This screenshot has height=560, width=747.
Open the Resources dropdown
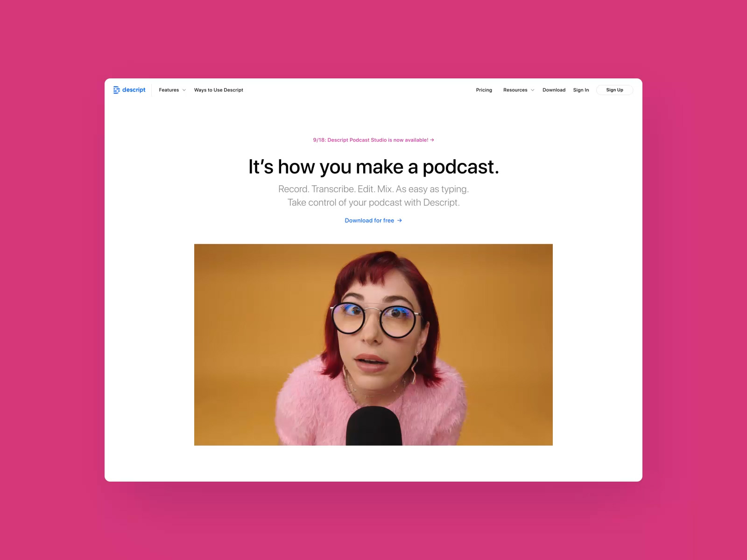click(515, 90)
